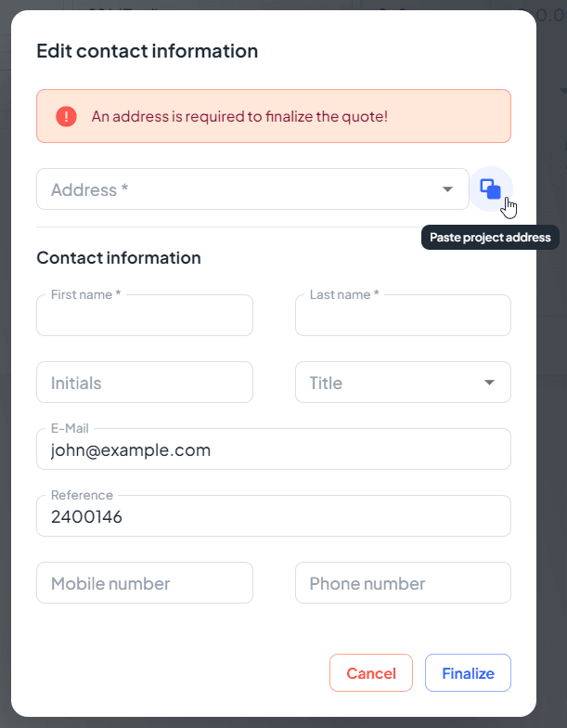Click the Paste project address tooltip

(x=490, y=238)
